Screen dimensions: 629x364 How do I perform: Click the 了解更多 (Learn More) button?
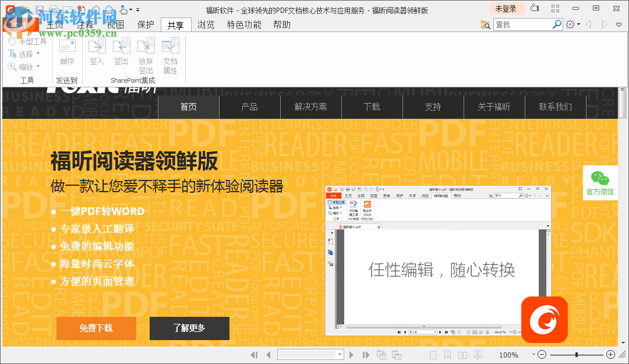(189, 328)
